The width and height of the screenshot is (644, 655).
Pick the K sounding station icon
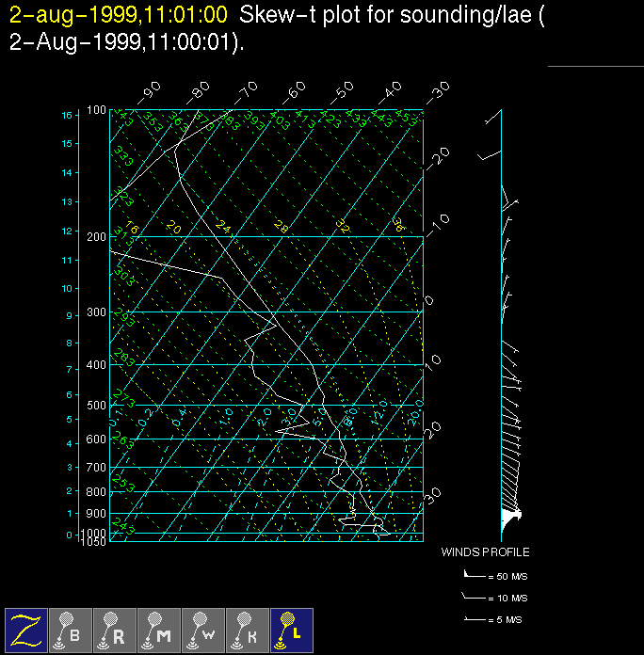pos(247,629)
